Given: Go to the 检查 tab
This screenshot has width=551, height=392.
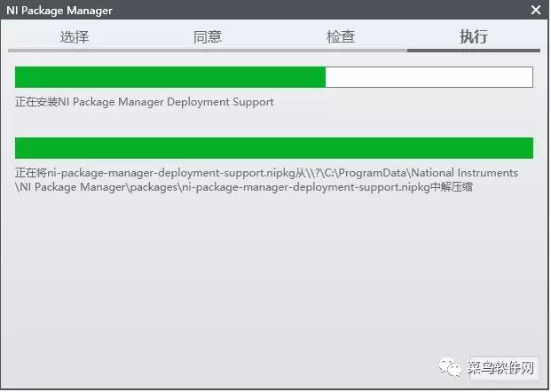Looking at the screenshot, I should 341,36.
